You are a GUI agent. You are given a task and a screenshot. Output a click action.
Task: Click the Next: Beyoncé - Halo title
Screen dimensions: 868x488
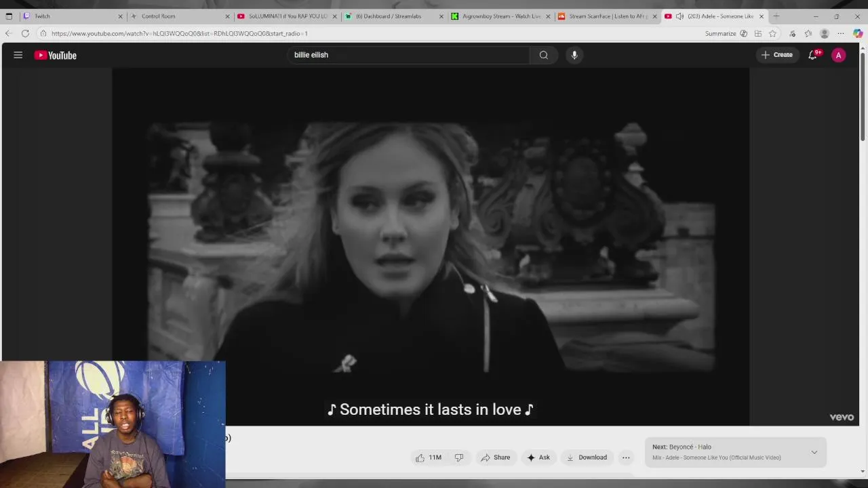coord(682,447)
